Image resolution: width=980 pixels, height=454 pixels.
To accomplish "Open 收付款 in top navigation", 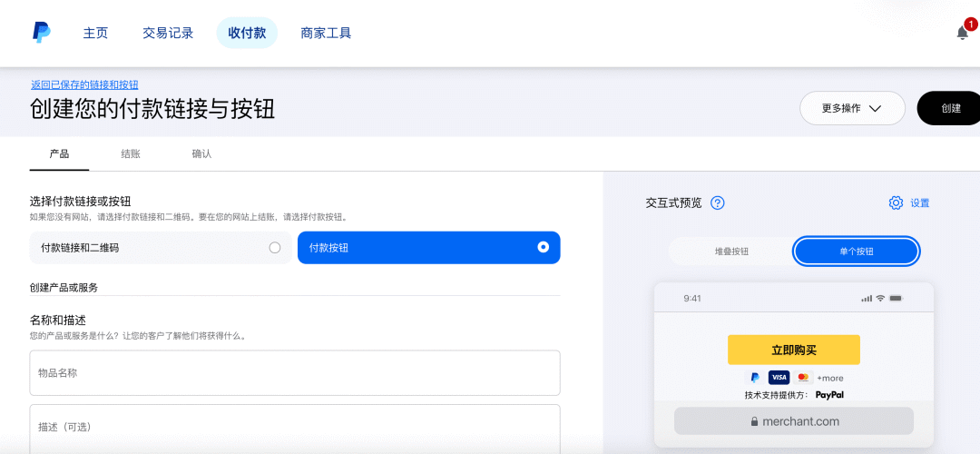I will [x=247, y=34].
